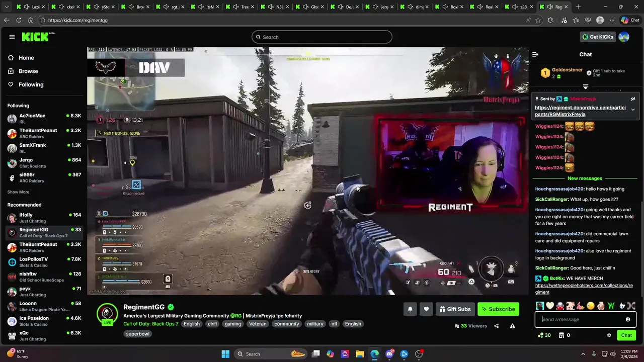
Task: Open the user profile avatar in the Kick header
Action: 624,37
